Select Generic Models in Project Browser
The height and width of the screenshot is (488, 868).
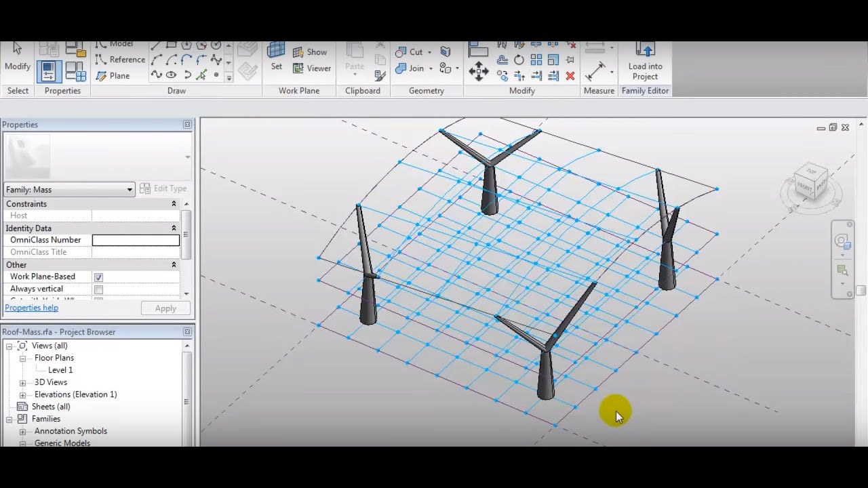click(x=62, y=443)
